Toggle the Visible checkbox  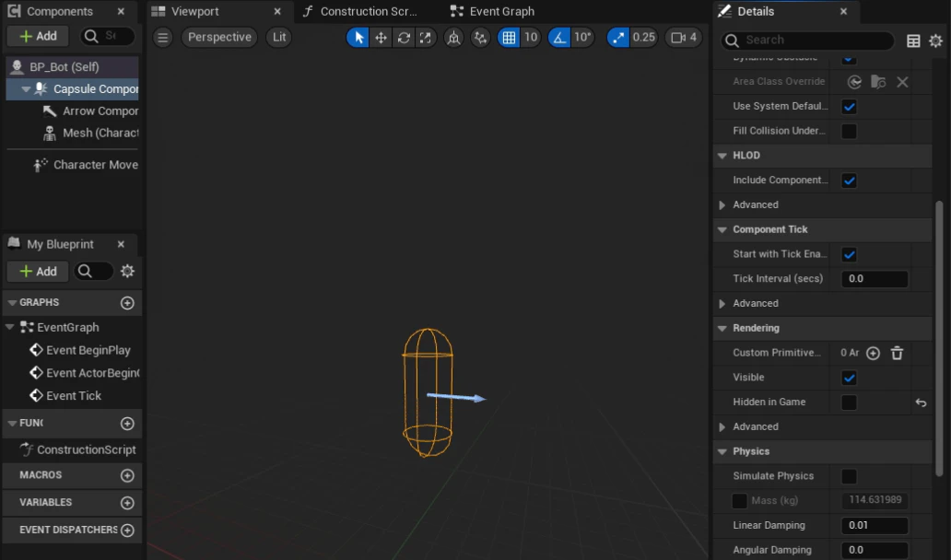[x=849, y=378]
